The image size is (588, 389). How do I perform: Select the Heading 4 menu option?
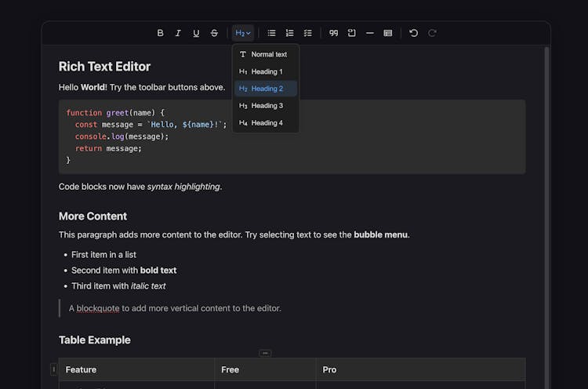[265, 123]
